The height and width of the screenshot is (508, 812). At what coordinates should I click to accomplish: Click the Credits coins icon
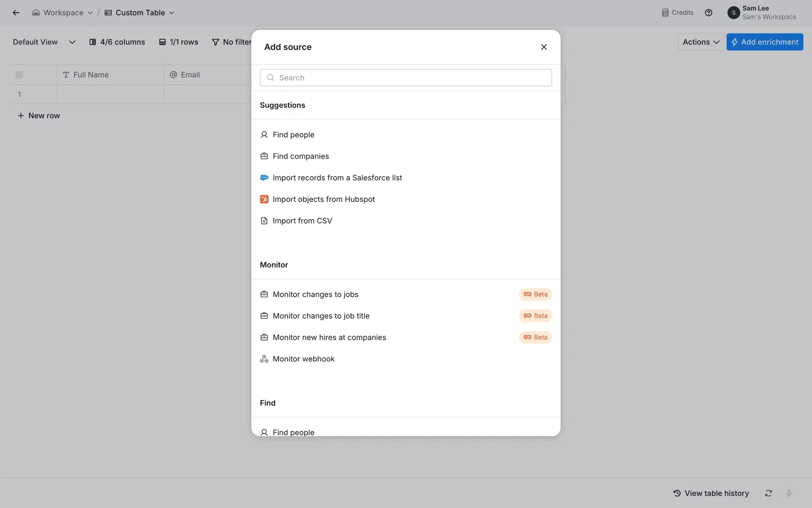[x=665, y=13]
